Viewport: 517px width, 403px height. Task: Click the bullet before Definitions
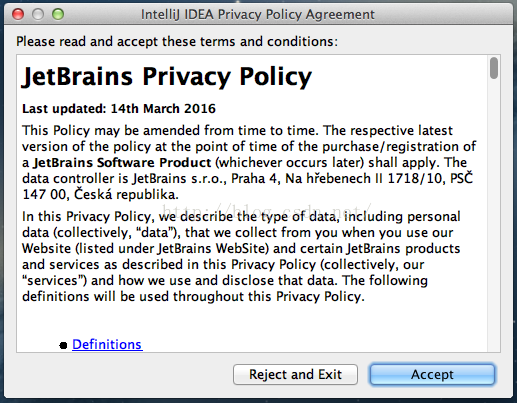pos(63,345)
